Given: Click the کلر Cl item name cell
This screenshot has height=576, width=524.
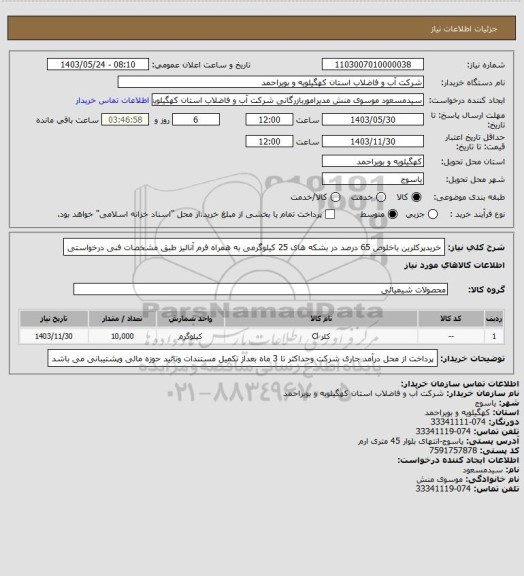Looking at the screenshot, I should [321, 336].
